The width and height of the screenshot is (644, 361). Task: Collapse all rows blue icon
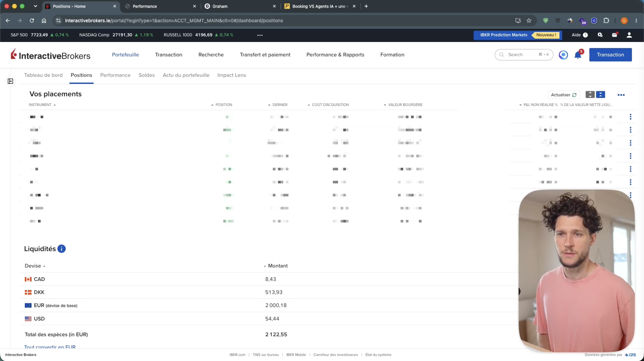(601, 95)
